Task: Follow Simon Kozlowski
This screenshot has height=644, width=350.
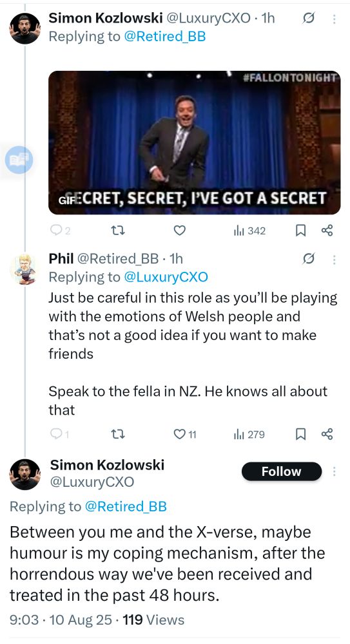Action: point(281,471)
